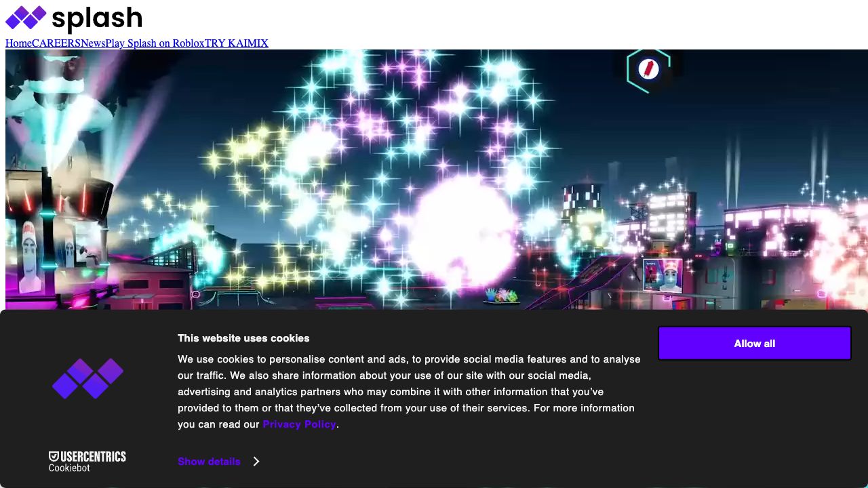Image resolution: width=868 pixels, height=488 pixels.
Task: Click the Usercentrics shield icon
Action: click(x=54, y=457)
